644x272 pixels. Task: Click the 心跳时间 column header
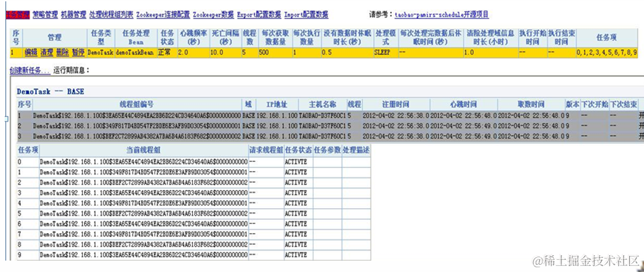tap(464, 104)
